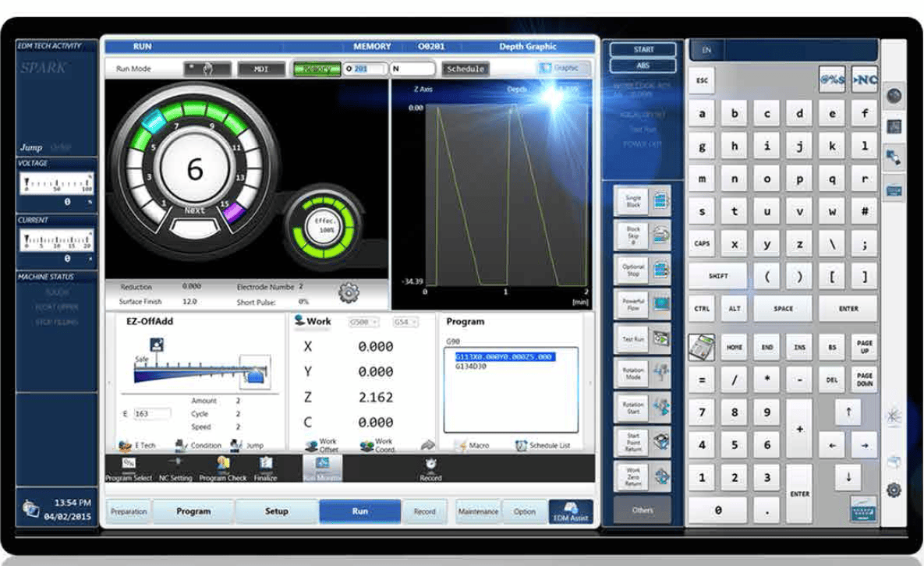Open the NC Setting icon
This screenshot has width=924, height=566.
[x=175, y=469]
